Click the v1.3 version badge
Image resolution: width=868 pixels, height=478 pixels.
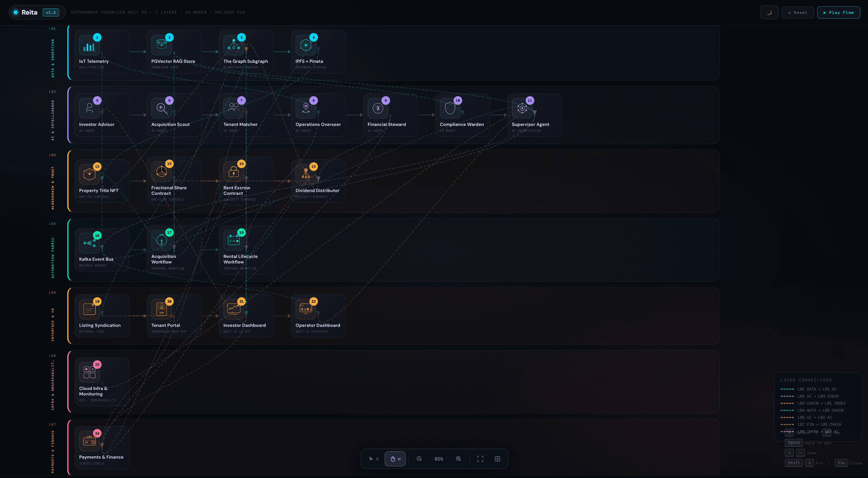51,12
